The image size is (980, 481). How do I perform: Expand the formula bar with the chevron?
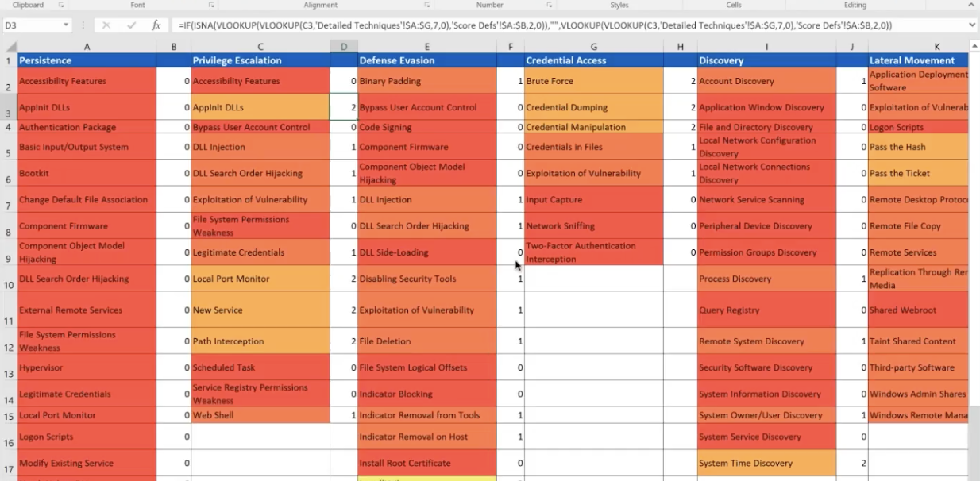point(972,25)
